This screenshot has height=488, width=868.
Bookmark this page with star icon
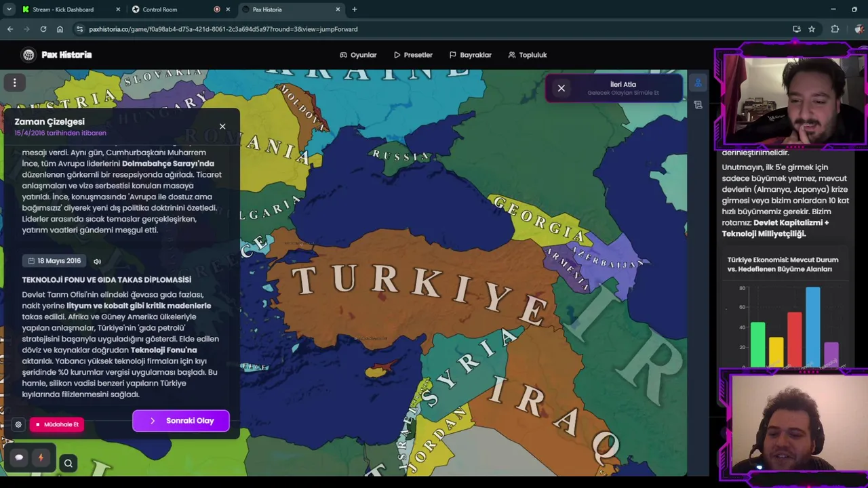click(x=812, y=29)
